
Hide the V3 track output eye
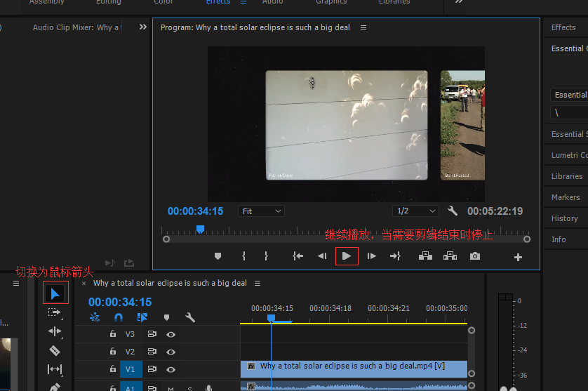171,334
